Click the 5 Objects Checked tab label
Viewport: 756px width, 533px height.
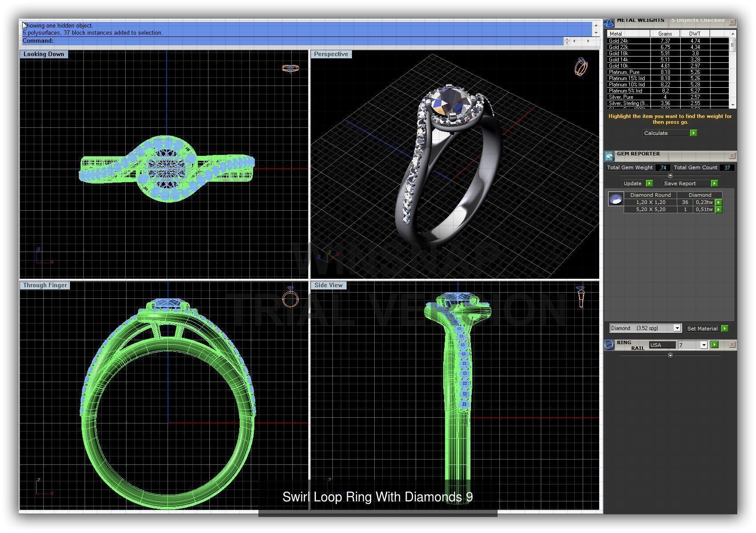point(698,20)
